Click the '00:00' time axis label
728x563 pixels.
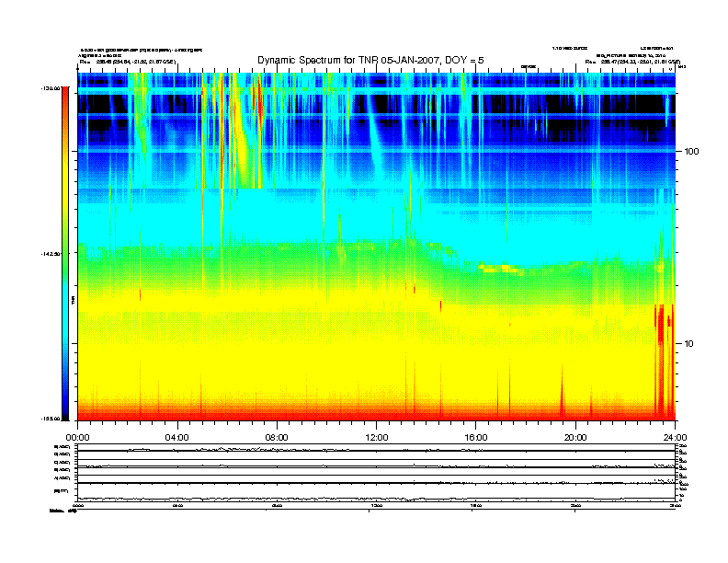(x=77, y=438)
